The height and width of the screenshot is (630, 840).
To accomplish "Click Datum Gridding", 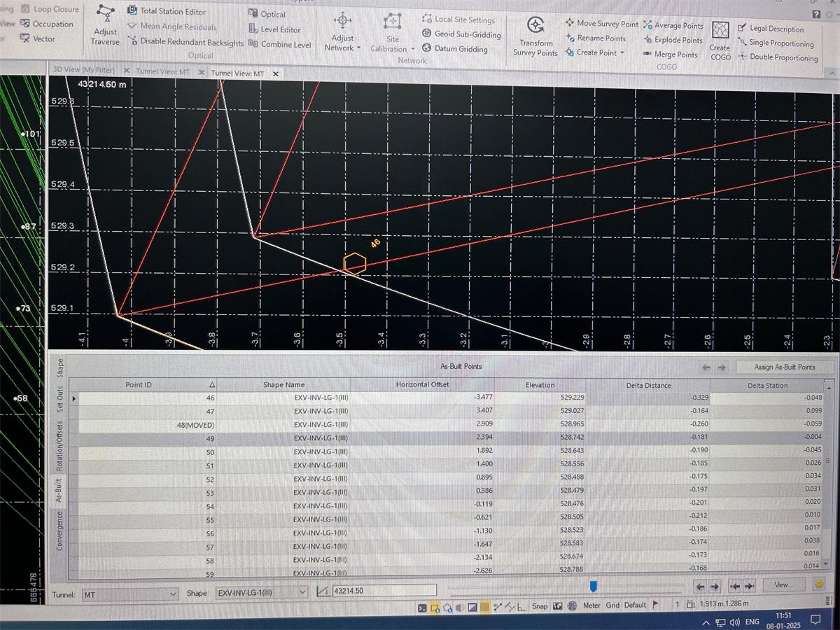I will click(x=455, y=49).
